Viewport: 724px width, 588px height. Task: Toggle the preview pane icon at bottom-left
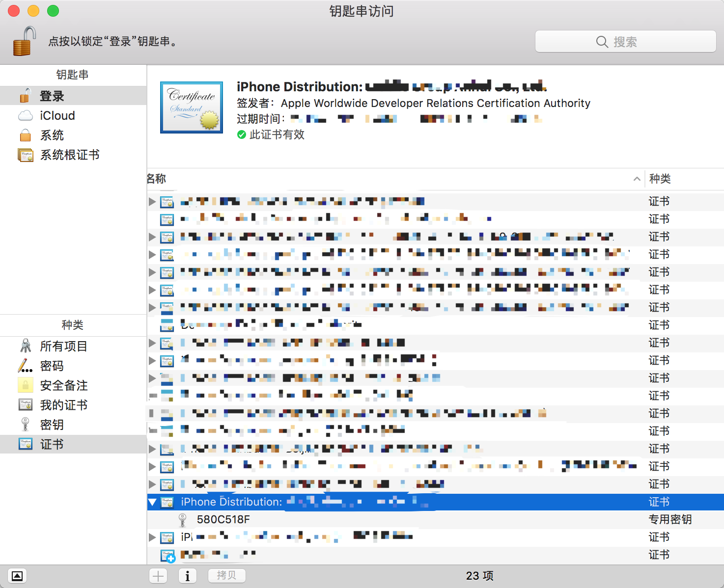point(17,576)
